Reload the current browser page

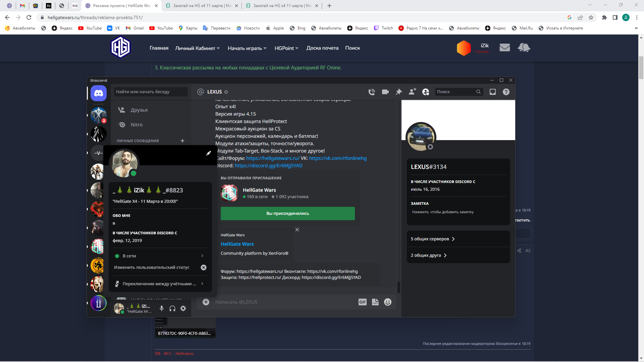coord(29,17)
